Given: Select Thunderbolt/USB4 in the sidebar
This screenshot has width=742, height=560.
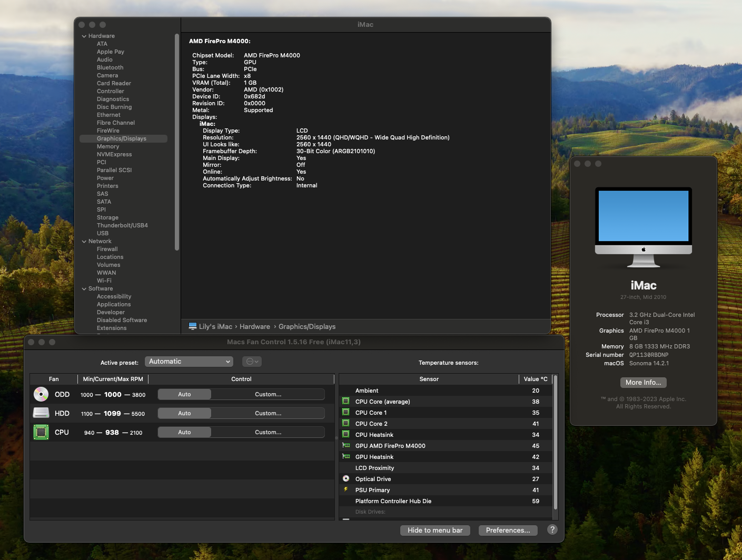Looking at the screenshot, I should coord(122,226).
